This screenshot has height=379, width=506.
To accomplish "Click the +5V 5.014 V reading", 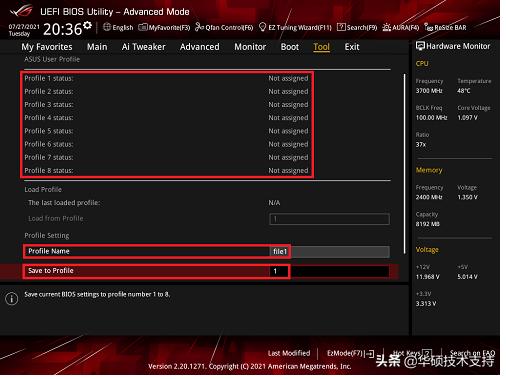I will [467, 277].
